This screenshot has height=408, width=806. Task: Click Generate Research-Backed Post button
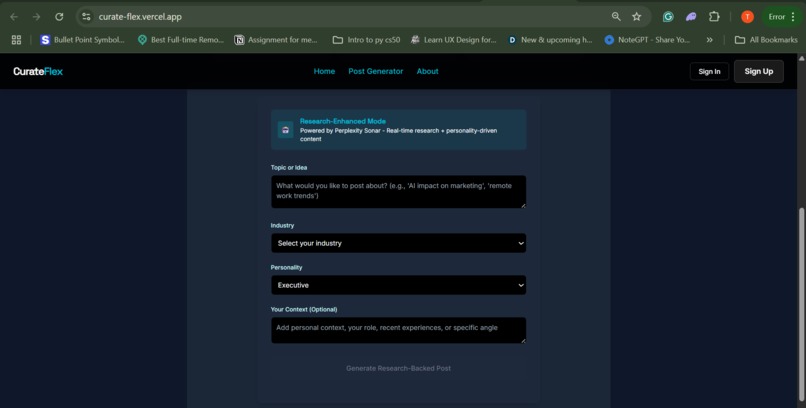coord(398,368)
